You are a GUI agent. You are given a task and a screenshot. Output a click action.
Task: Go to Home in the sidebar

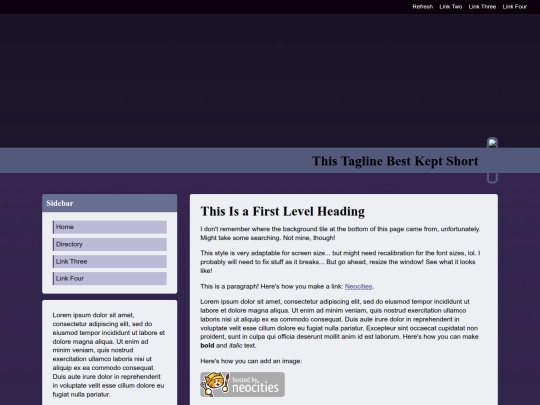click(110, 227)
